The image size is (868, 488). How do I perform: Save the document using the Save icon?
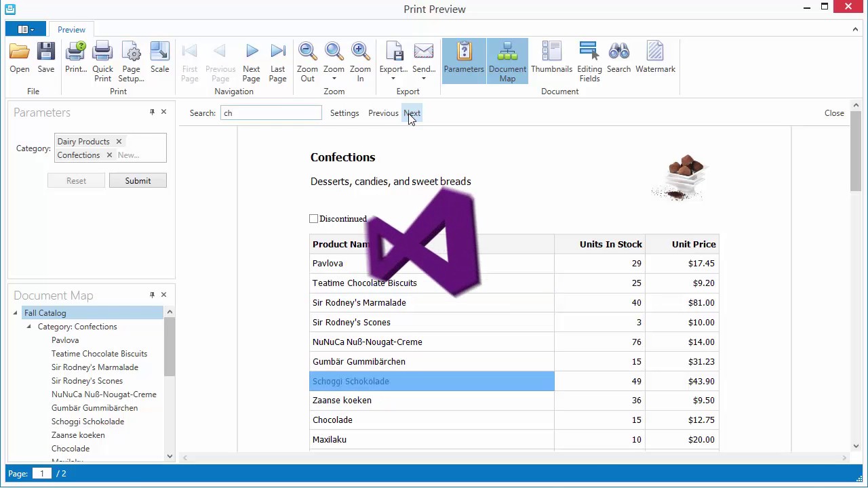(46, 58)
